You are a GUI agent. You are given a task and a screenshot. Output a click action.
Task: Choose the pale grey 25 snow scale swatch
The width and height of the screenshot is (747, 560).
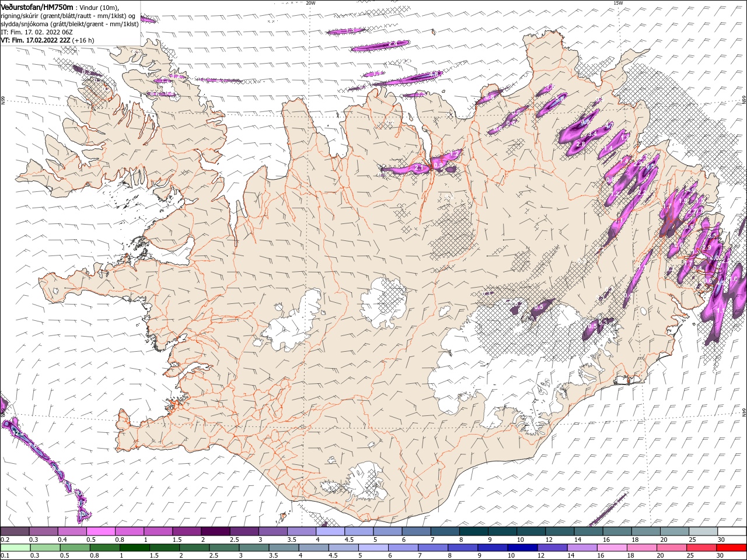point(703,531)
